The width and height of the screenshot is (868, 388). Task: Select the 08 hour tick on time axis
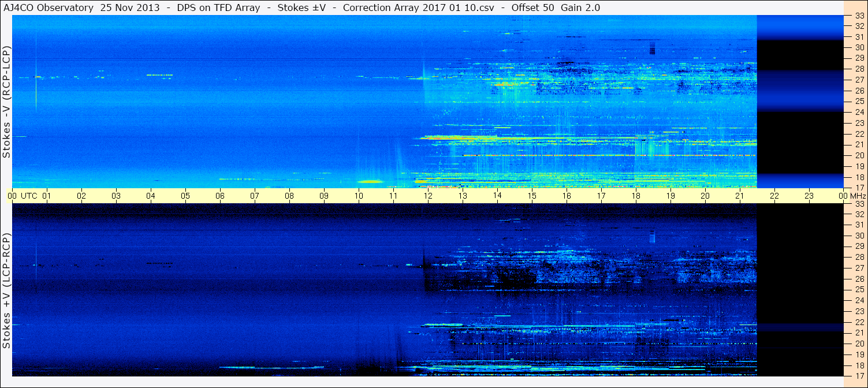pos(289,196)
